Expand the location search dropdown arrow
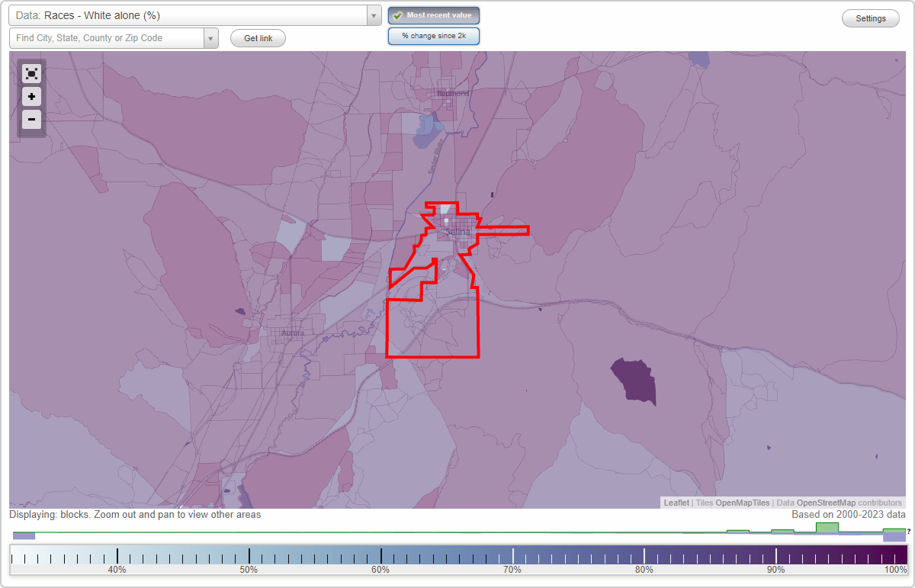Screen dimensions: 915x588 [x=211, y=37]
